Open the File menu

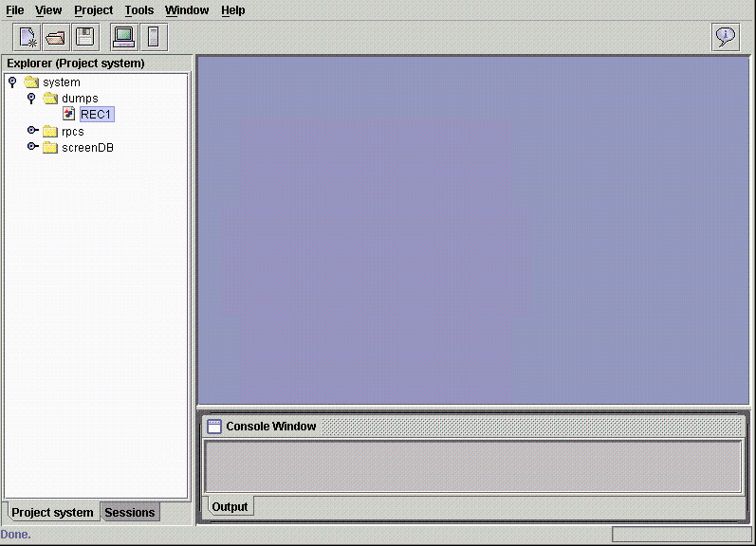[15, 10]
